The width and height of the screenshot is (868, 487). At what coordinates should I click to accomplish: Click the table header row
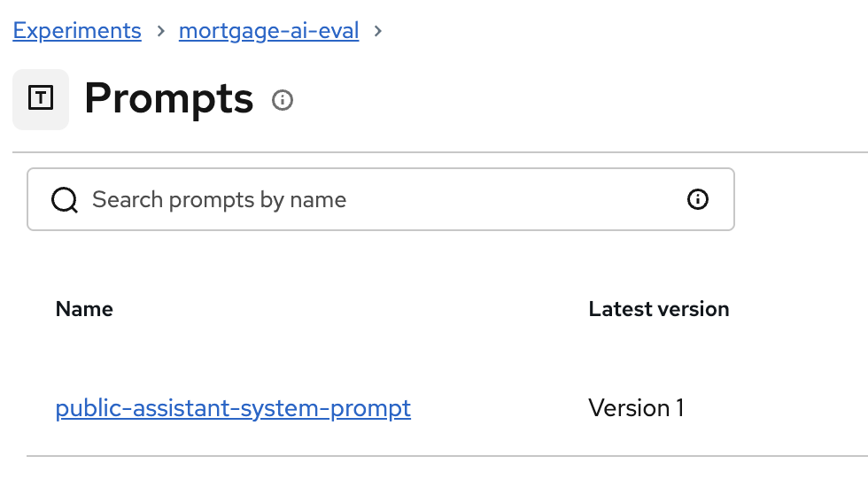(354, 309)
